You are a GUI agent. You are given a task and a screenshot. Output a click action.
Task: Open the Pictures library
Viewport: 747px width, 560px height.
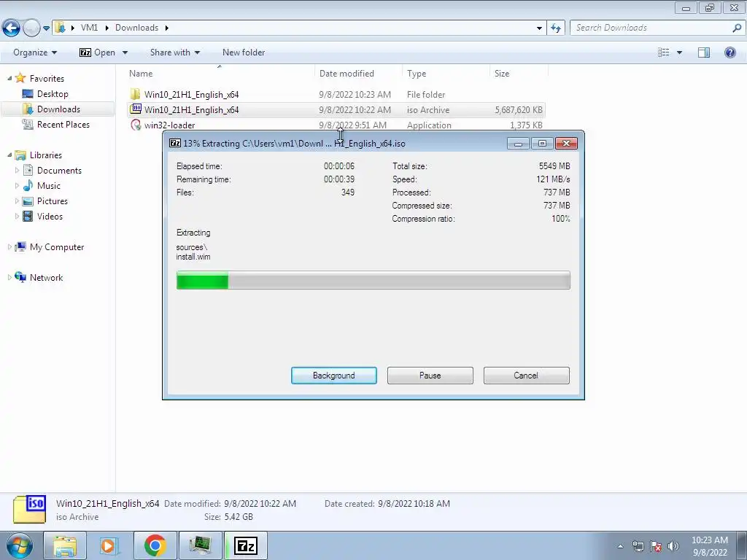click(x=52, y=201)
